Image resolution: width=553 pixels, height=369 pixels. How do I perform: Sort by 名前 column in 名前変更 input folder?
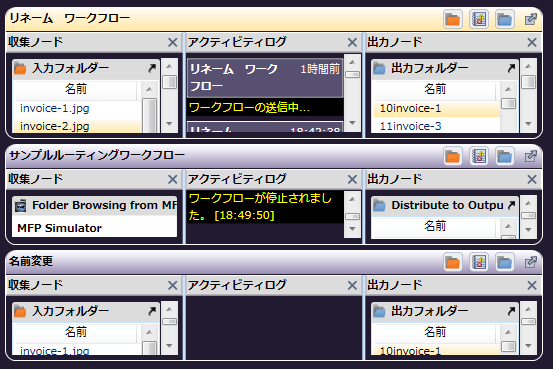click(x=75, y=332)
